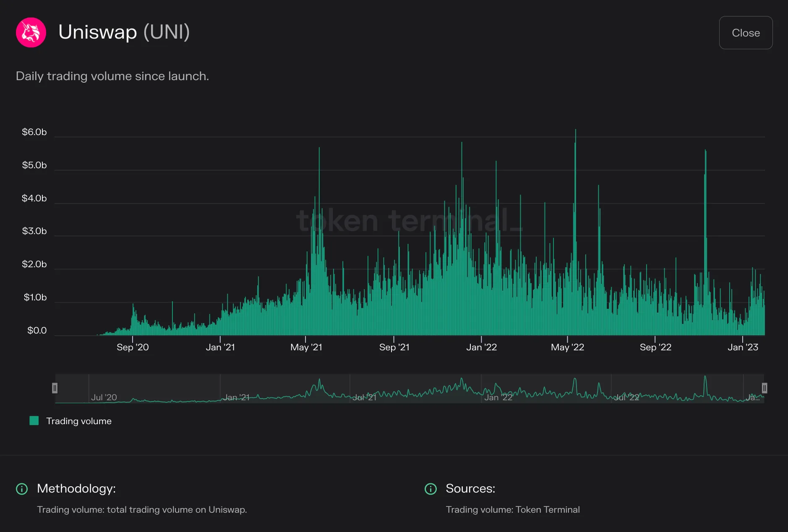Click the $3.0b y-axis label
This screenshot has width=788, height=532.
point(34,231)
